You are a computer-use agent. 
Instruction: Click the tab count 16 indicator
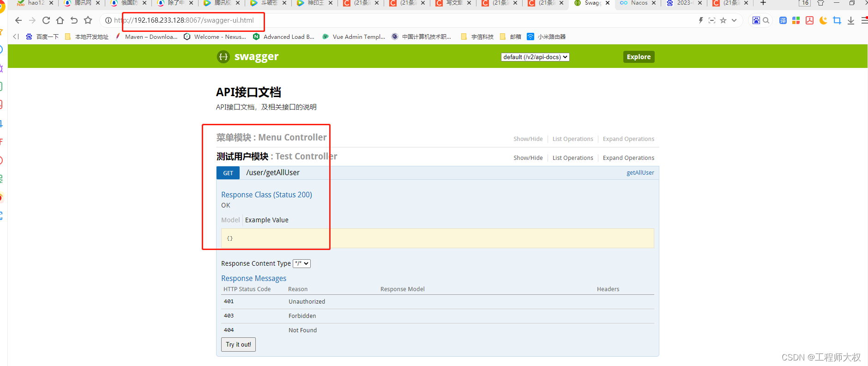(805, 3)
